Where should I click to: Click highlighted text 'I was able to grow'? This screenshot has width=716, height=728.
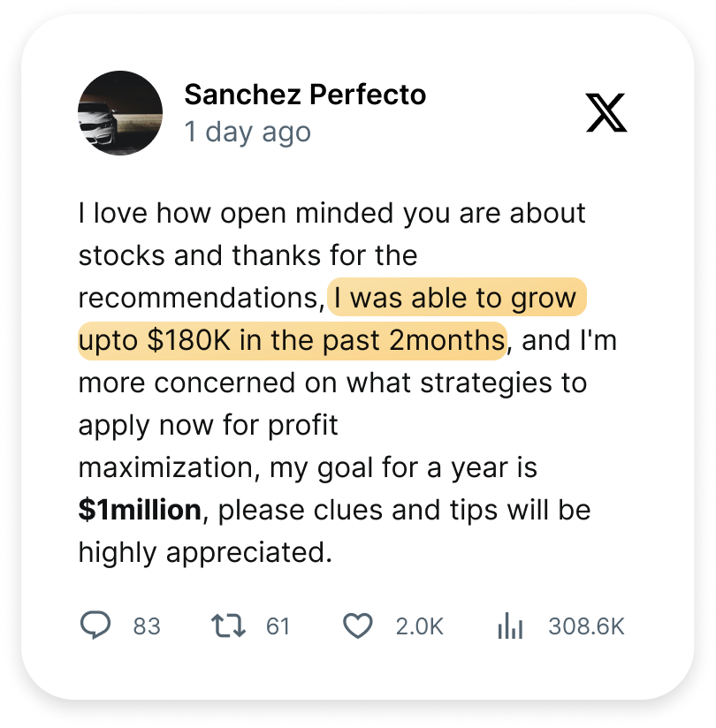(455, 298)
